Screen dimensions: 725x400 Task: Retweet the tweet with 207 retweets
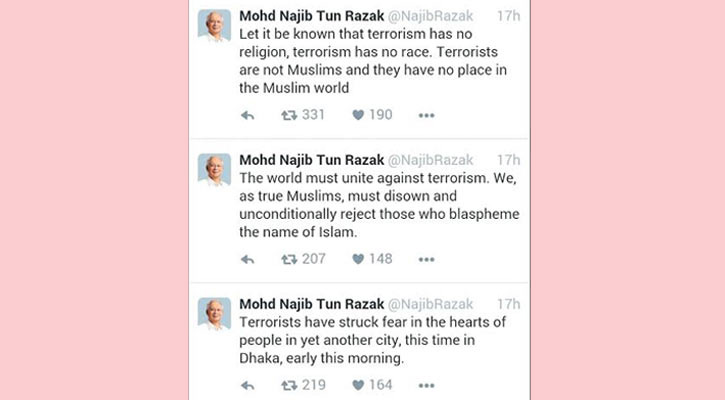(290, 259)
